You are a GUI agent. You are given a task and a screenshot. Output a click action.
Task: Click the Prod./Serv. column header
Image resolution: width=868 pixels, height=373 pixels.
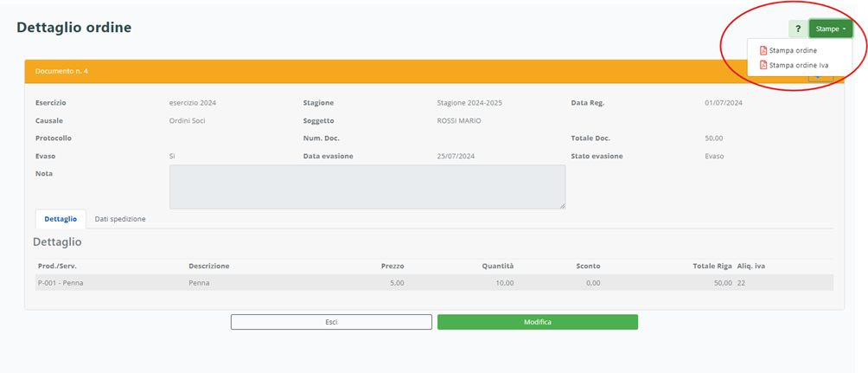click(x=57, y=266)
